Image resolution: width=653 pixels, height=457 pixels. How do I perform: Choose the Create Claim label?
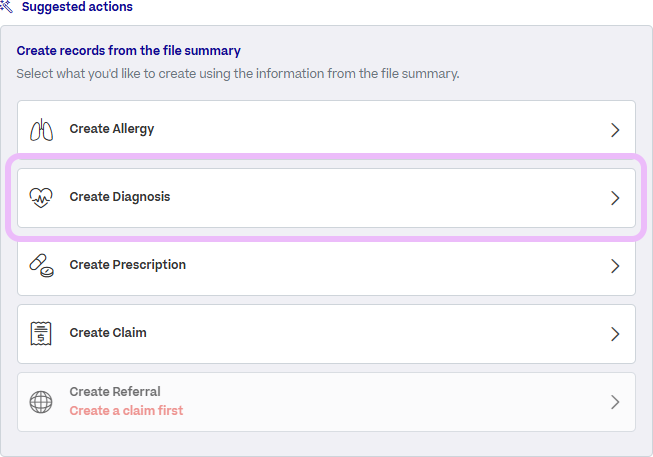[108, 332]
